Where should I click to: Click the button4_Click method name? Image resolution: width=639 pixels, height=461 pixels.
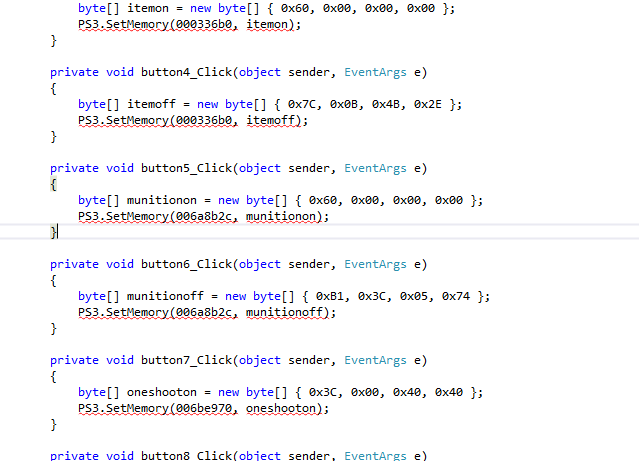[186, 73]
